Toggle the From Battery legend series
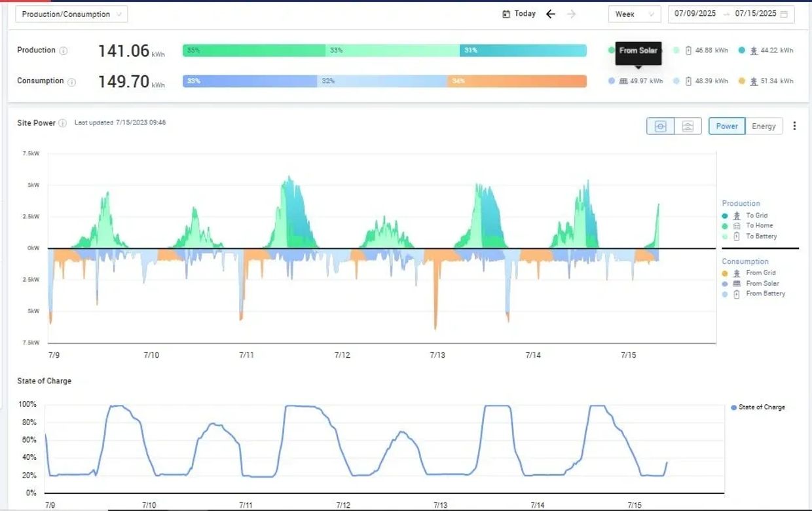This screenshot has width=812, height=511. 765,293
